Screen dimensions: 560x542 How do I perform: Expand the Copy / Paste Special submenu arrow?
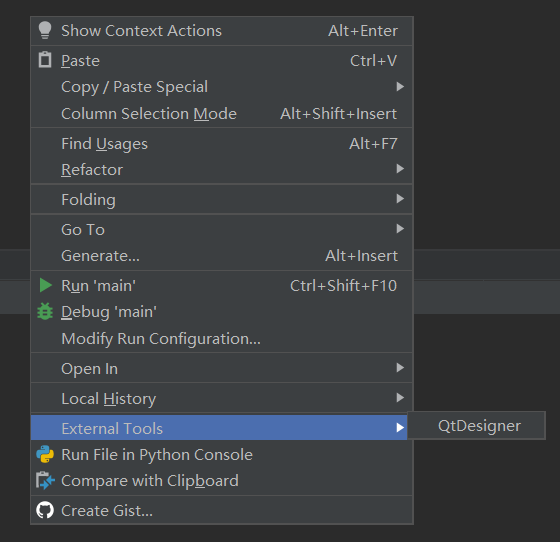click(400, 86)
